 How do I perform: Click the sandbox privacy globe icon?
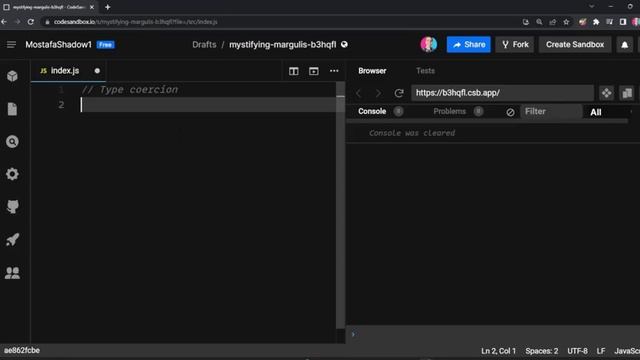coord(344,44)
